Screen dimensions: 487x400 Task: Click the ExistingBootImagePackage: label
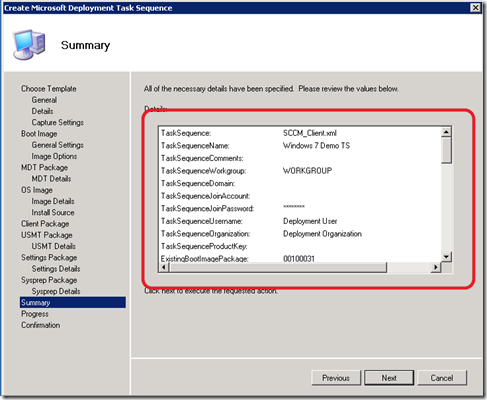205,259
